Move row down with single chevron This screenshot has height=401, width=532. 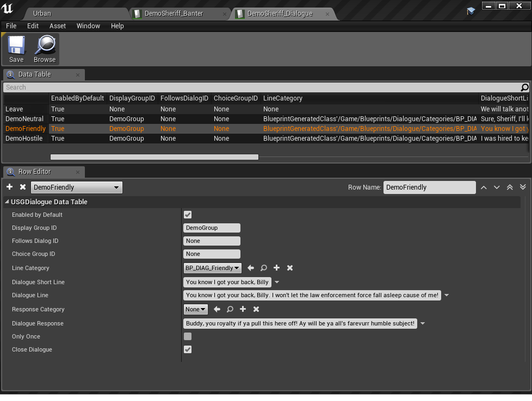pos(497,187)
